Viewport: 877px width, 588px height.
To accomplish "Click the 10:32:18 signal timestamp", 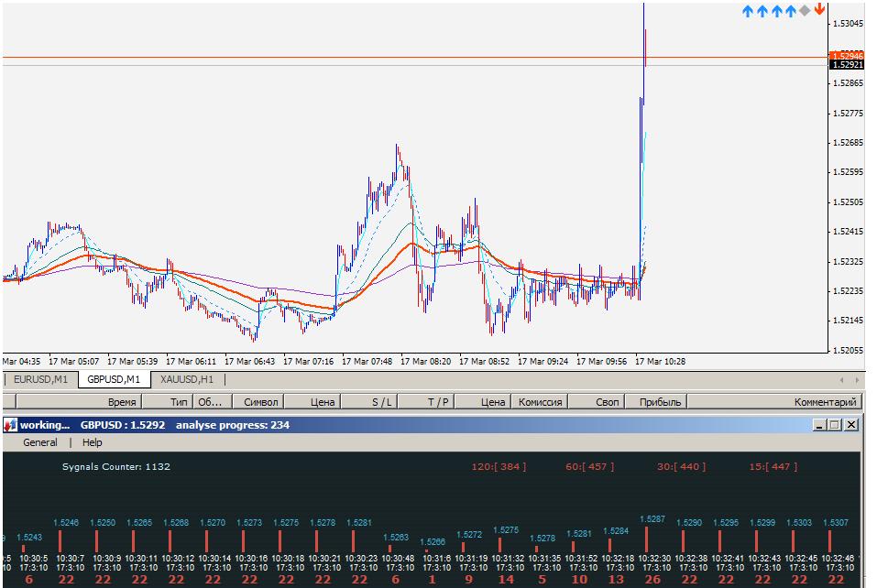I will pyautogui.click(x=618, y=558).
